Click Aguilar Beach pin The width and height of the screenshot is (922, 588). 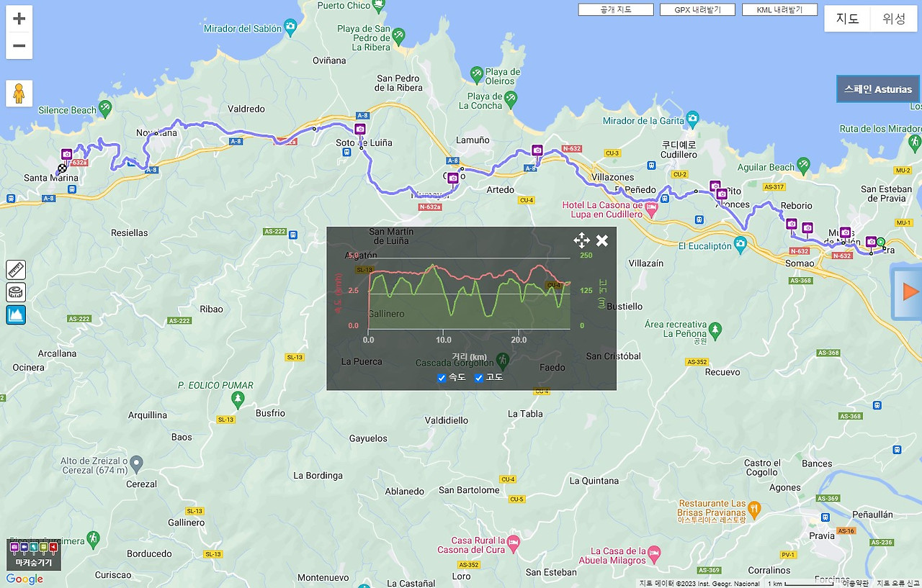[x=804, y=166]
